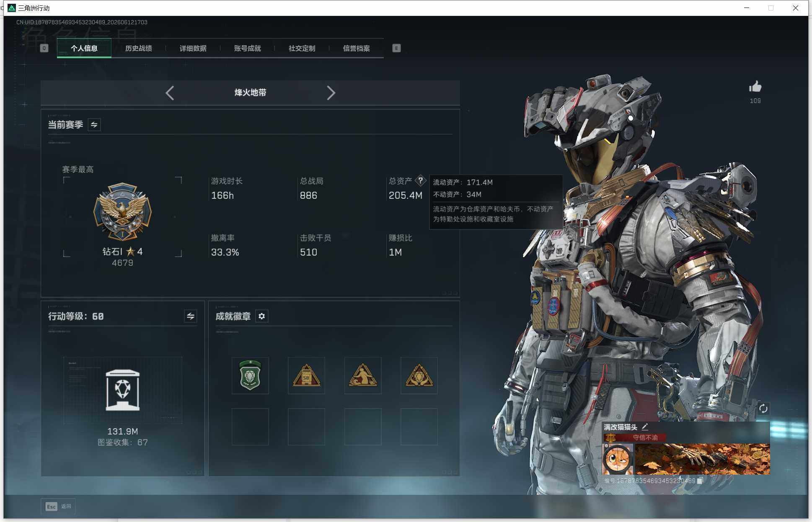Rotate character with the refresh icon
This screenshot has height=522, width=812.
(763, 409)
